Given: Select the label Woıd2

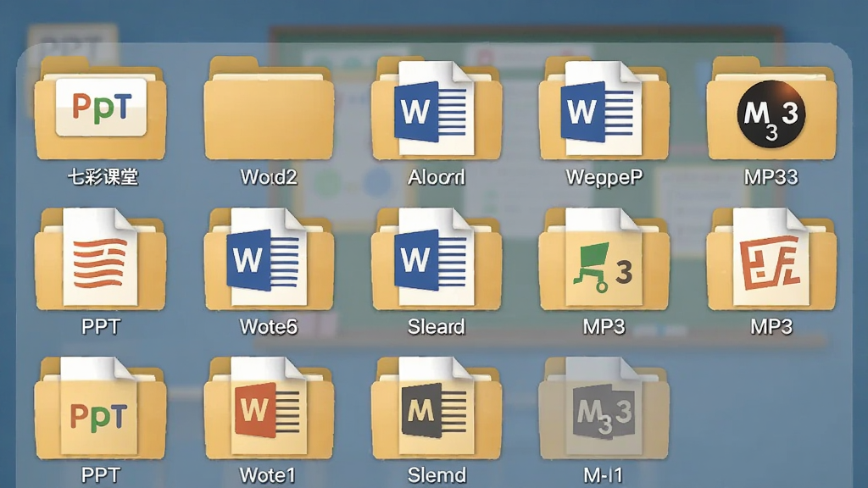Looking at the screenshot, I should pos(269,177).
